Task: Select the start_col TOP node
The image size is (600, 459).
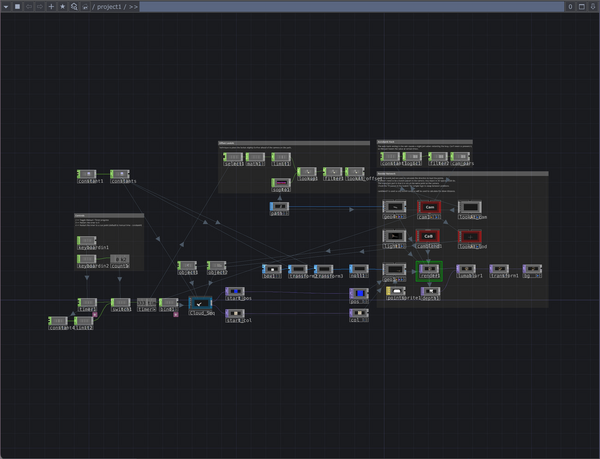Action: coord(235,314)
